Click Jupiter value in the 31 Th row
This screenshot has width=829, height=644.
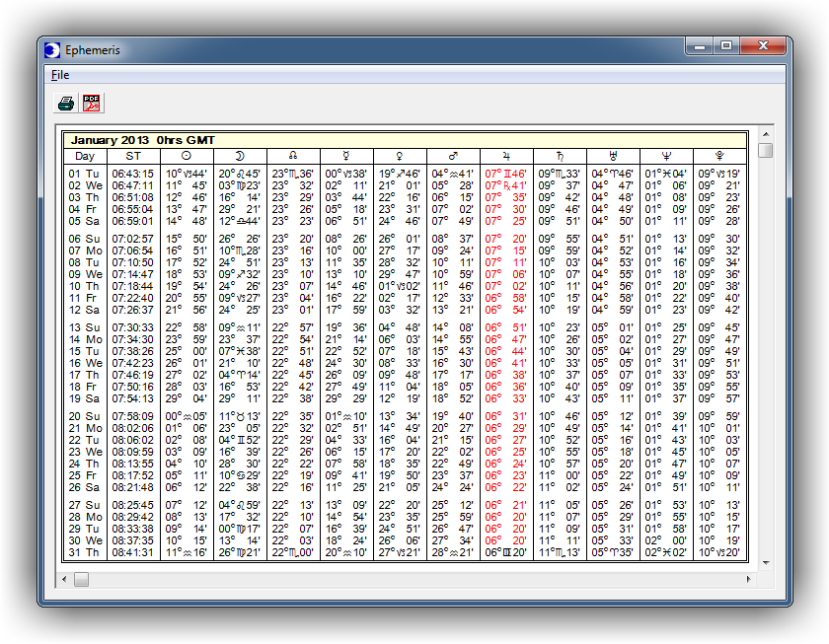(505, 552)
